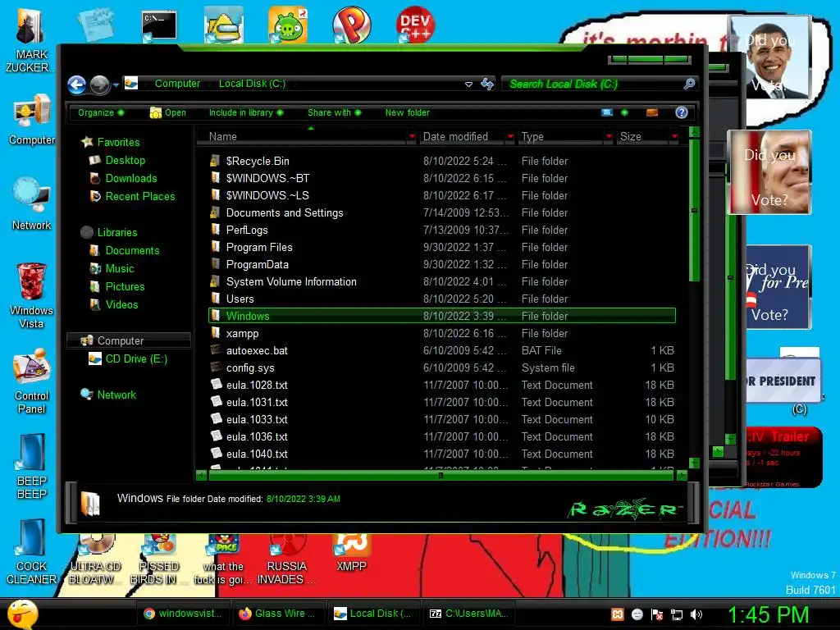Open the view options dropdown arrow
This screenshot has height=630, width=840.
(624, 112)
